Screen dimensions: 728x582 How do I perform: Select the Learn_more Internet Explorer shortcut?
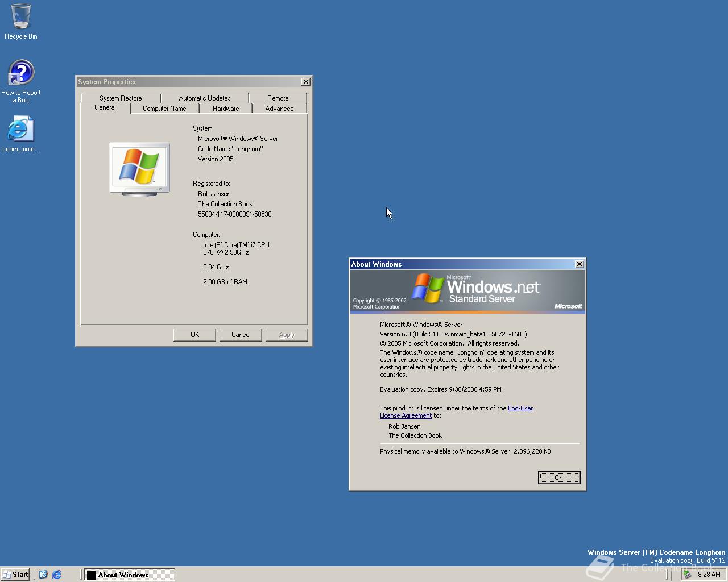20,134
